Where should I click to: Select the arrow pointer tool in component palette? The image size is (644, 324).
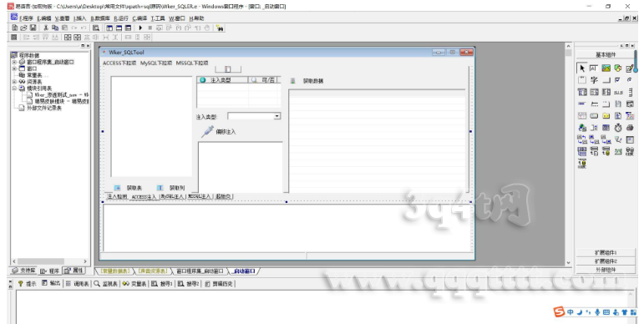point(582,68)
